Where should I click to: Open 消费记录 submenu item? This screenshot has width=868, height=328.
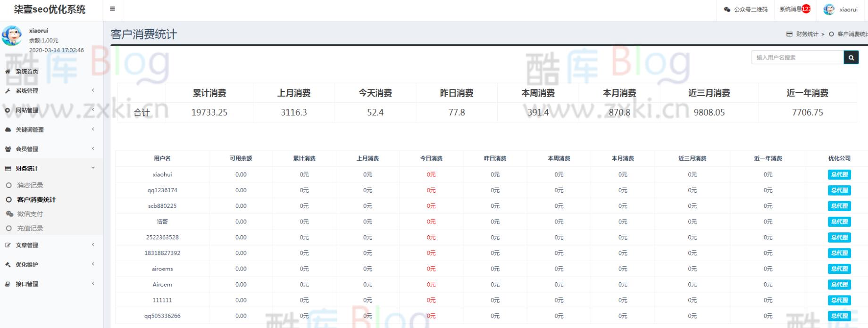pos(30,185)
